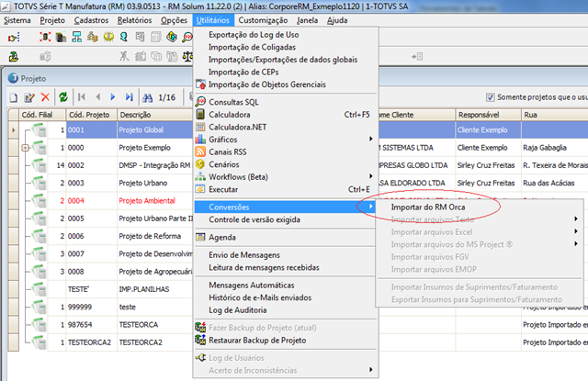This screenshot has height=381, width=588.
Task: Click the green tree landscape toolbar icon
Action: (x=14, y=57)
